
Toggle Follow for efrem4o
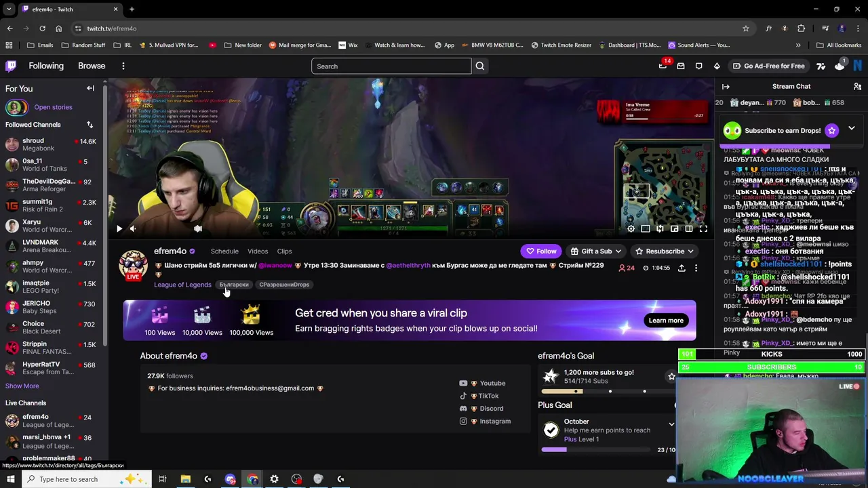[541, 251]
